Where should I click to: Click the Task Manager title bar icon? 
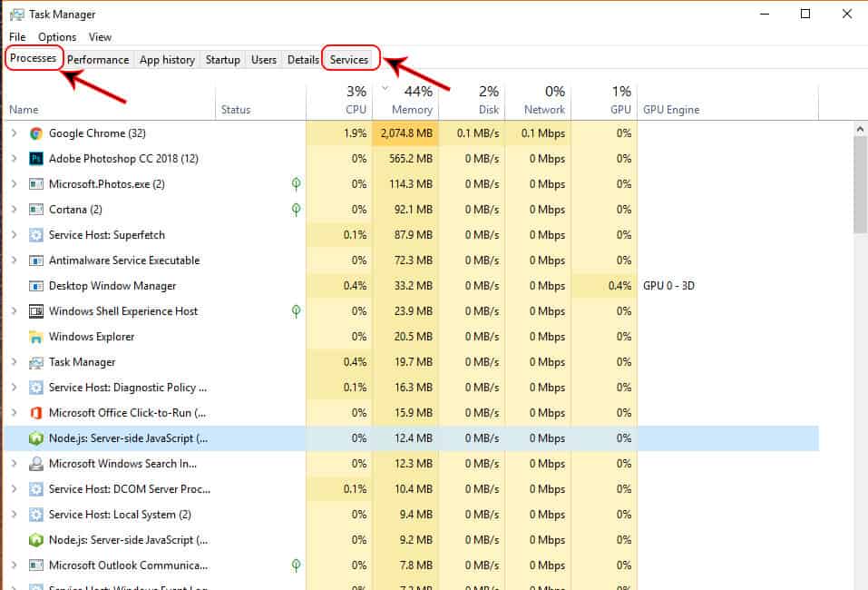tap(17, 15)
